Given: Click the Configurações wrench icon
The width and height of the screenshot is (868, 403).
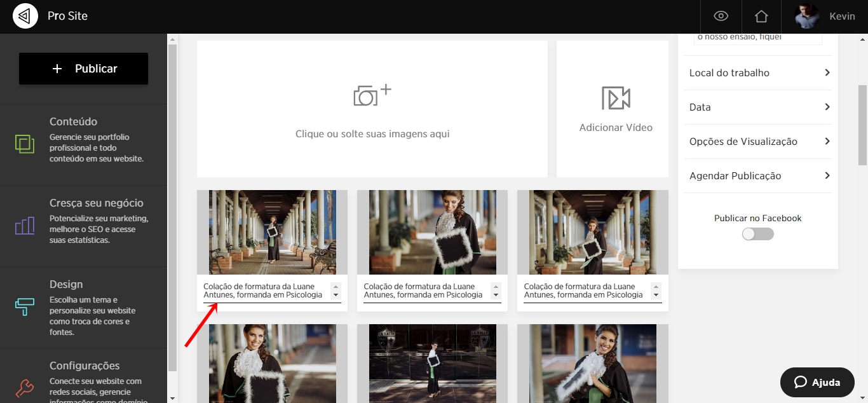Looking at the screenshot, I should pos(25,388).
